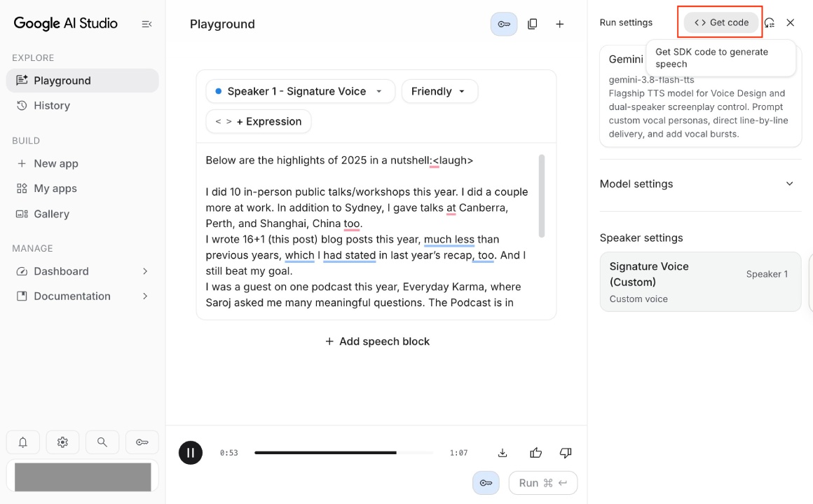Expand the Dashboard chevron arrow
813x504 pixels.
point(145,271)
